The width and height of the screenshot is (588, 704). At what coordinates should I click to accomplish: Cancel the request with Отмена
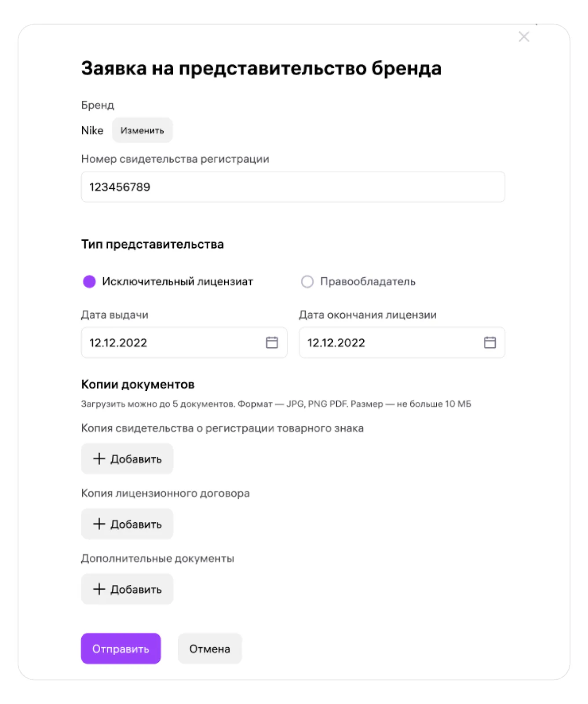(210, 649)
